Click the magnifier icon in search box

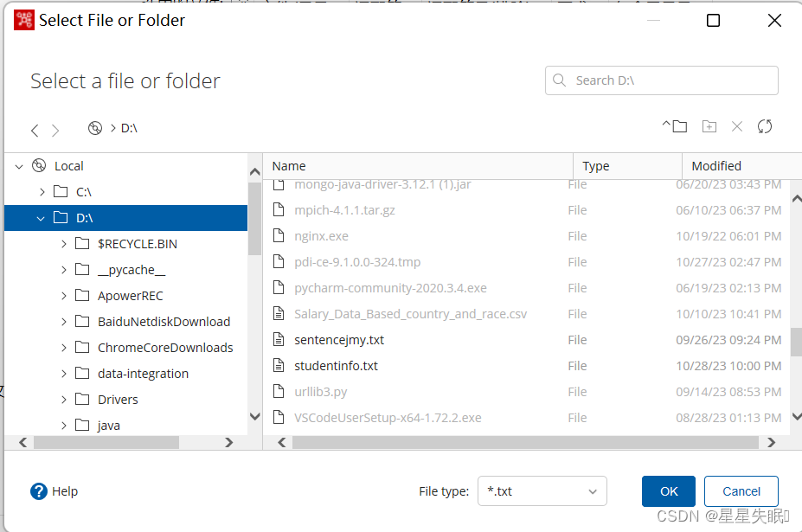(x=560, y=80)
